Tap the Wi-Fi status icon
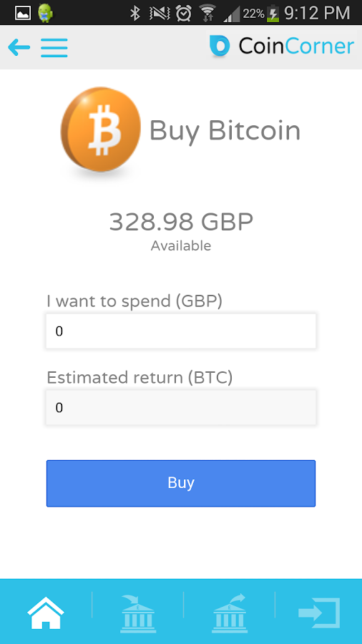This screenshot has width=362, height=644. [x=208, y=14]
